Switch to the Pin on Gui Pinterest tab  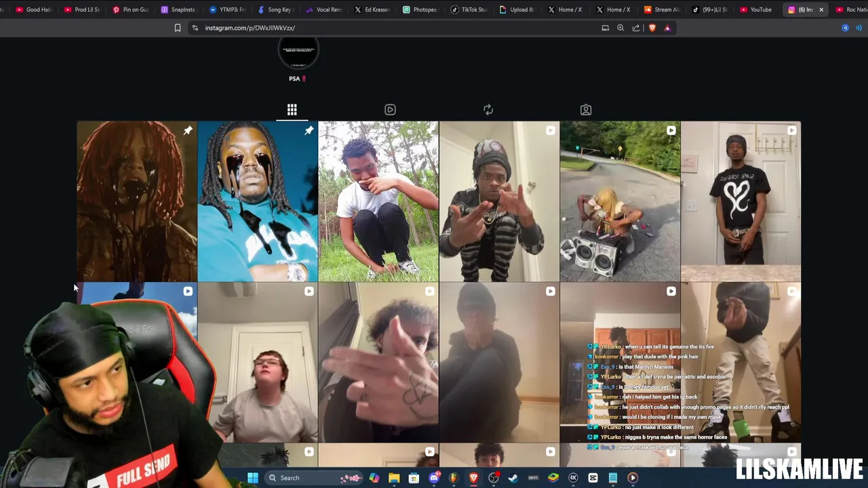[x=130, y=9]
